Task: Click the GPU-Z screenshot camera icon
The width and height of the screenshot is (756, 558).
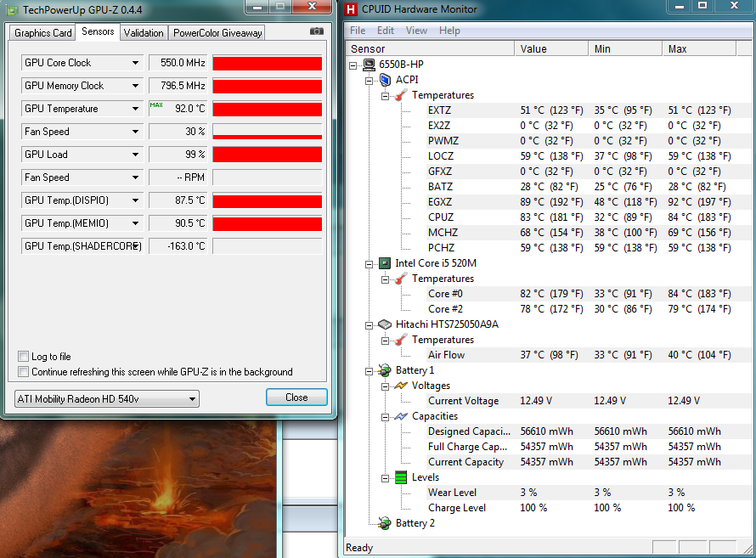Action: [316, 31]
